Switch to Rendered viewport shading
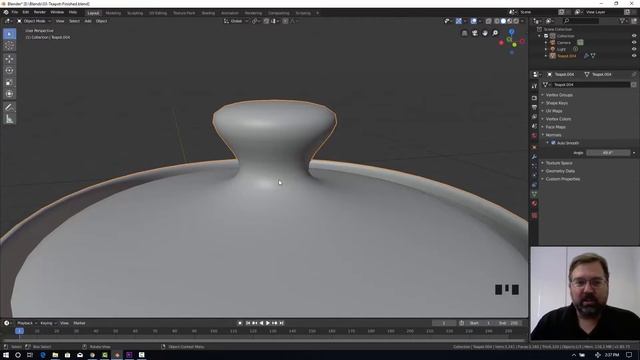640x360 pixels. pos(516,21)
